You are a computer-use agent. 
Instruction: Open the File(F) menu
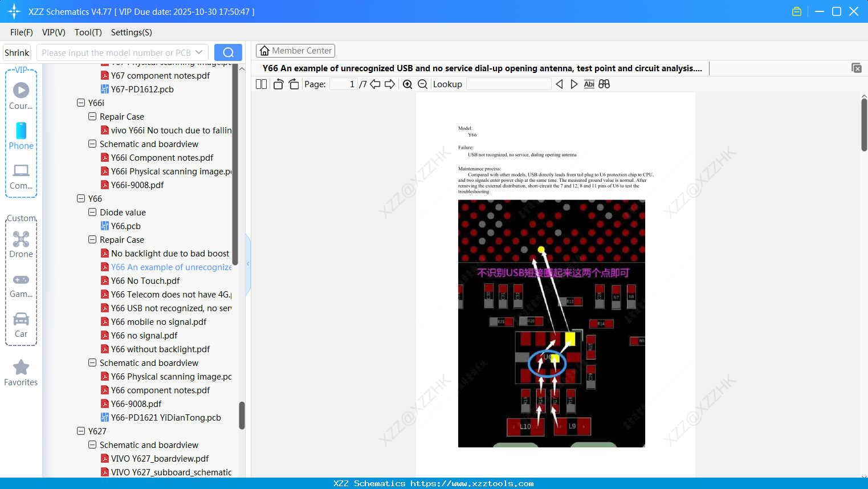(x=22, y=32)
